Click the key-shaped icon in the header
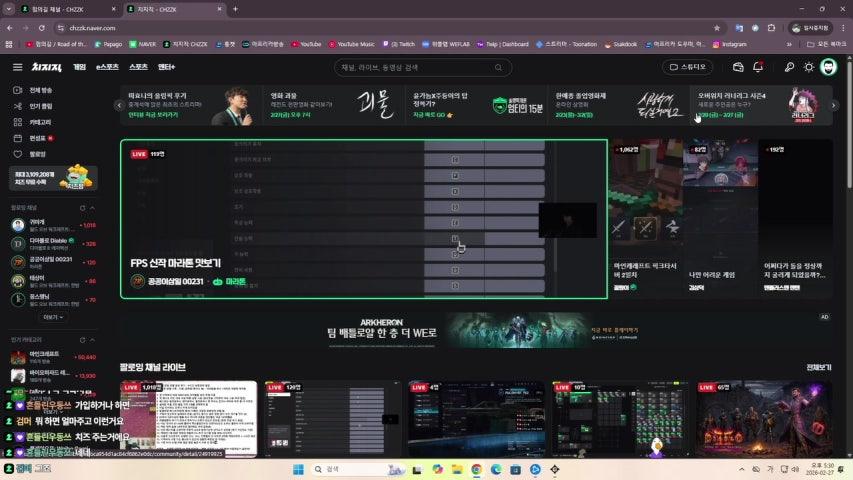853x480 pixels. click(789, 67)
